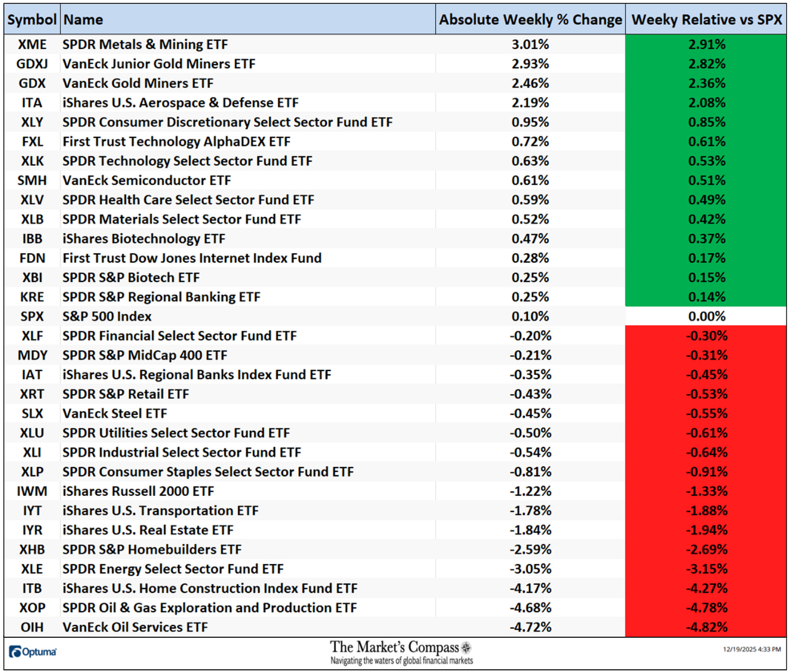This screenshot has height=672, width=789.
Task: Click XLF relative value -0.30%
Action: point(707,336)
